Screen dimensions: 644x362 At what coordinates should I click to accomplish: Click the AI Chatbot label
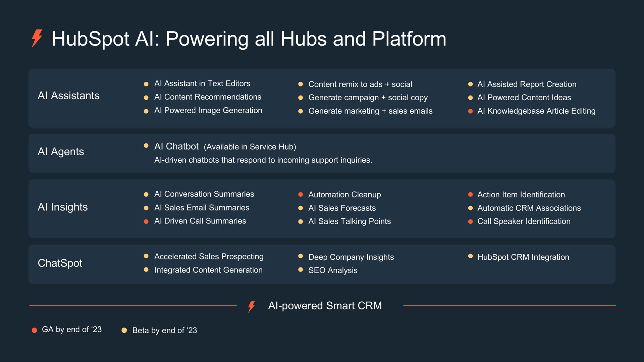[176, 146]
